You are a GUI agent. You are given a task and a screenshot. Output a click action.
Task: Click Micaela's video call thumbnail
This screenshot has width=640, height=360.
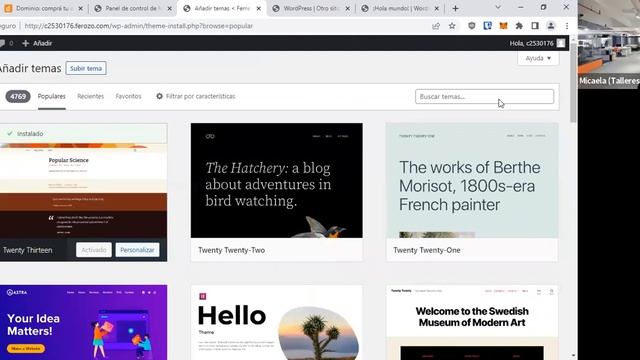pos(609,44)
